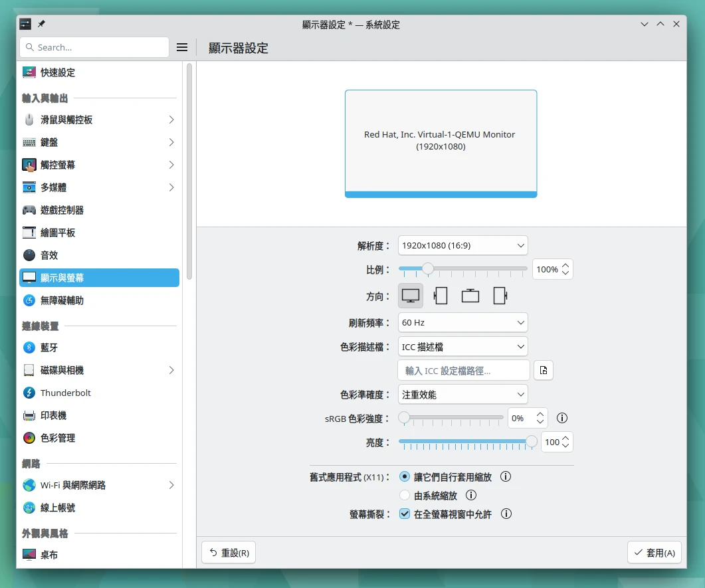The height and width of the screenshot is (588, 705).
Task: Select the upside-down (180°) orientation icon
Action: 470,296
